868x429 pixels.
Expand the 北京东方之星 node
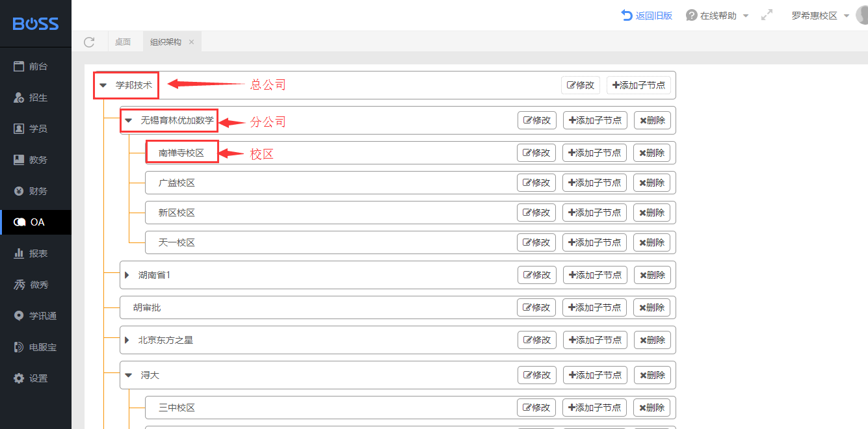click(x=127, y=340)
